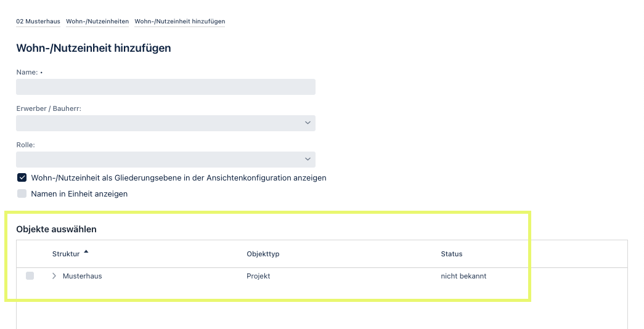Click the Erwerber / Bauherr chevron arrow

point(308,123)
